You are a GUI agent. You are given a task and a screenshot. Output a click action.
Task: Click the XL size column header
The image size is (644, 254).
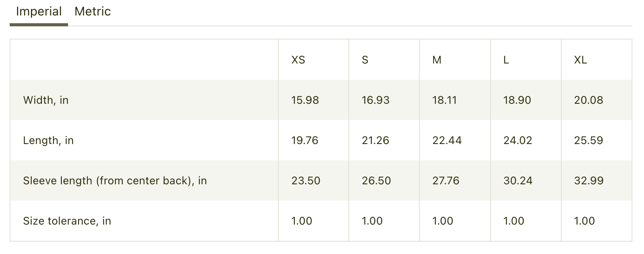point(581,60)
